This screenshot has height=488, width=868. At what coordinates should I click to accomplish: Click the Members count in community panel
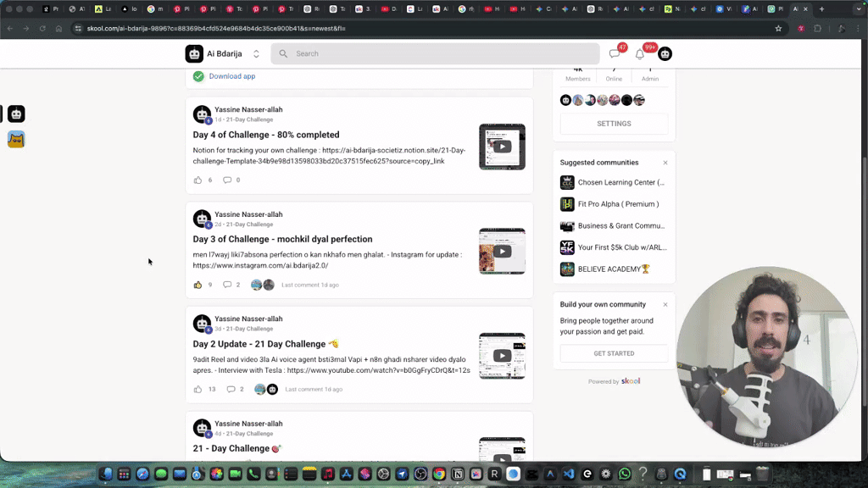(578, 75)
